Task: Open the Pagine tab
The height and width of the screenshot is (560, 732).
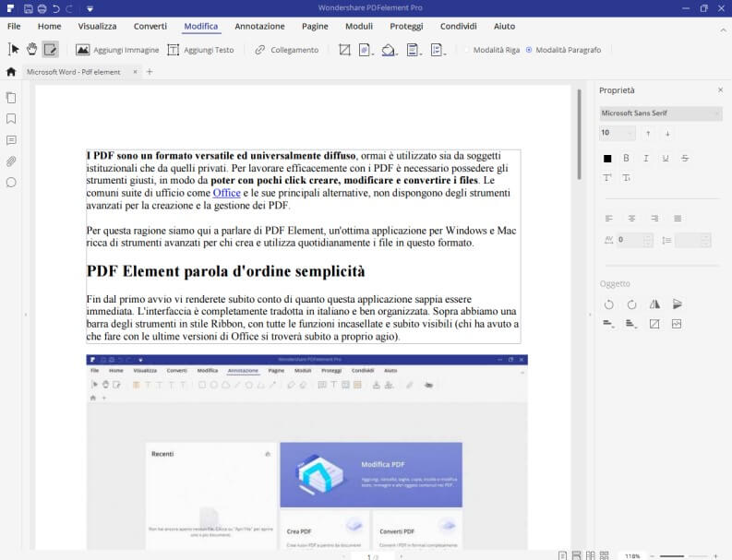Action: click(315, 26)
